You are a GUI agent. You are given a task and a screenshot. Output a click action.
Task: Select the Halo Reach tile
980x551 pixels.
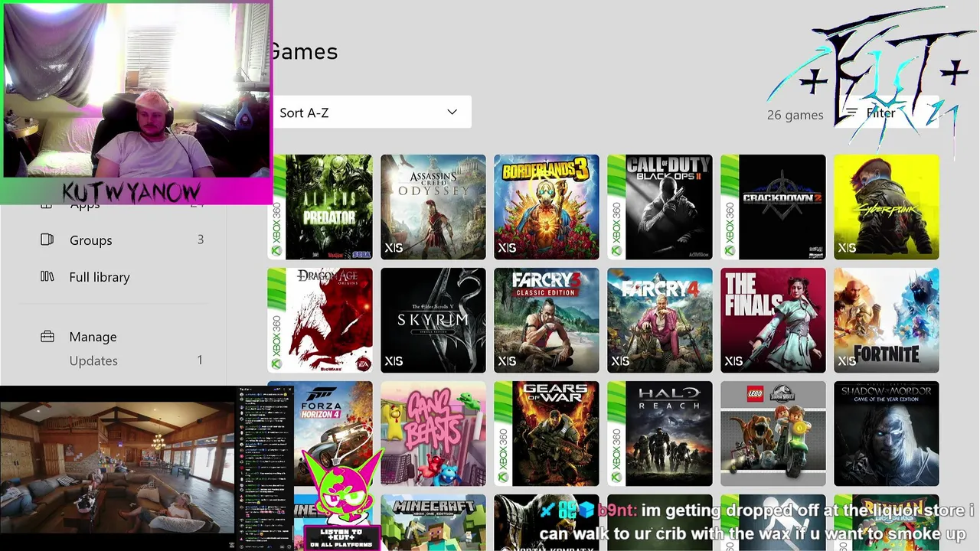tap(660, 434)
